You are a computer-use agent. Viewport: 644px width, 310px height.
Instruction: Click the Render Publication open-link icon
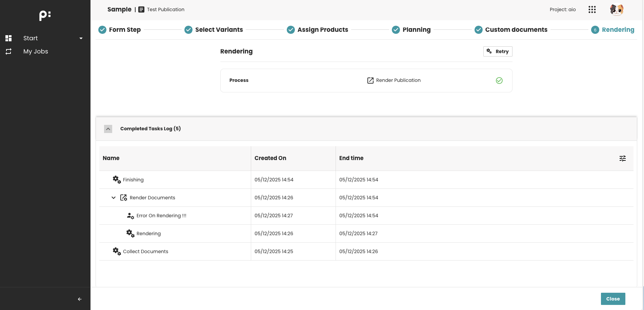370,81
